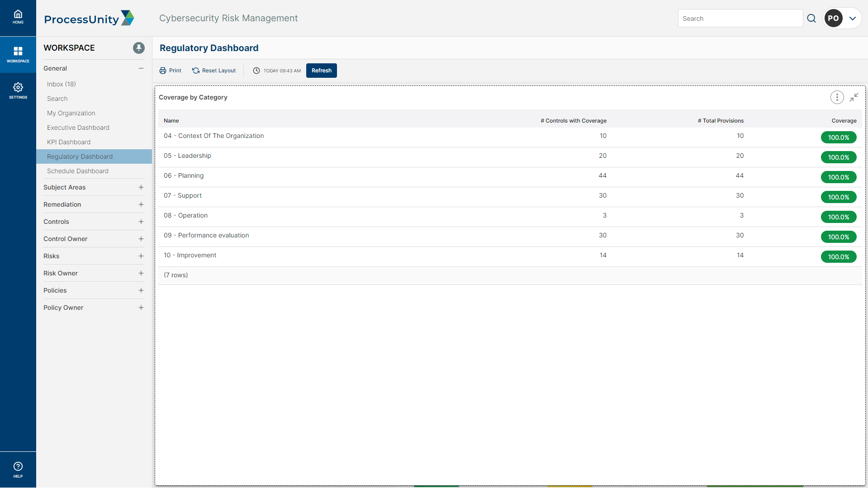The width and height of the screenshot is (868, 488).
Task: Expand the Subject Areas section
Action: click(x=141, y=187)
